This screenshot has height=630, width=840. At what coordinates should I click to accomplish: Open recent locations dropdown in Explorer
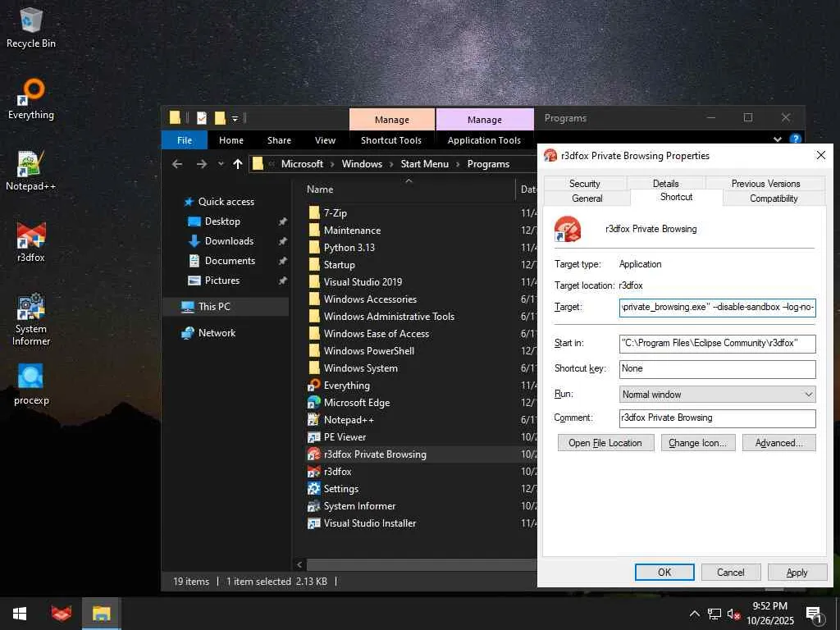tap(221, 164)
